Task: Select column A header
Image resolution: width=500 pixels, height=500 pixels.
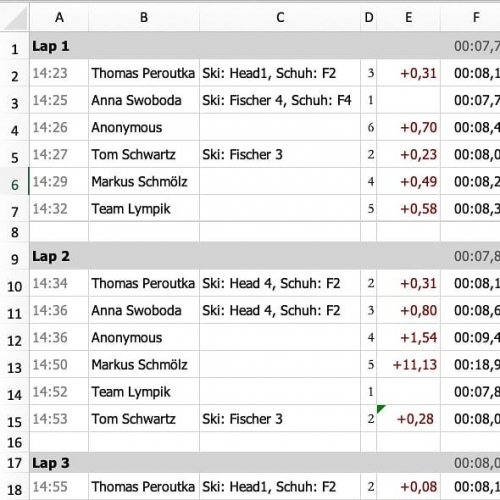Action: pyautogui.click(x=59, y=17)
